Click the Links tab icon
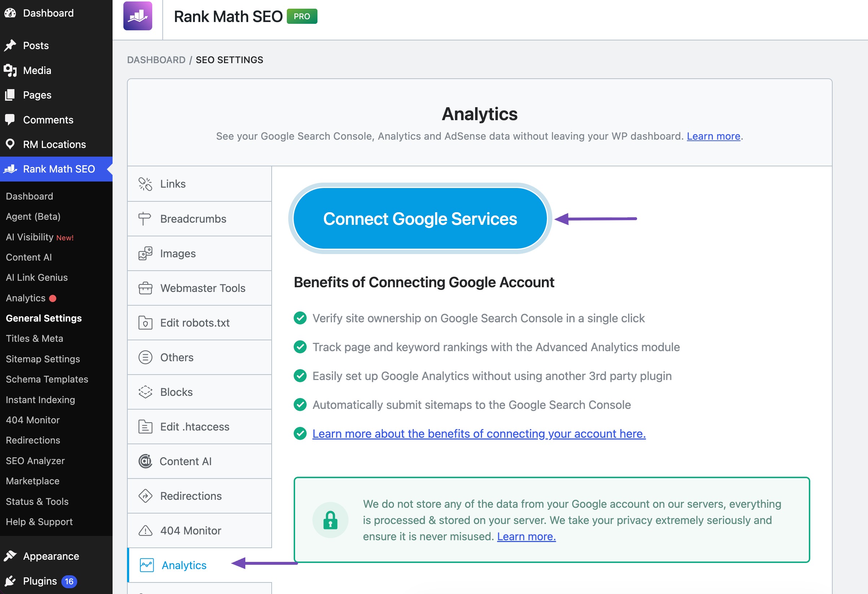Screen dimensions: 868x594 click(145, 184)
